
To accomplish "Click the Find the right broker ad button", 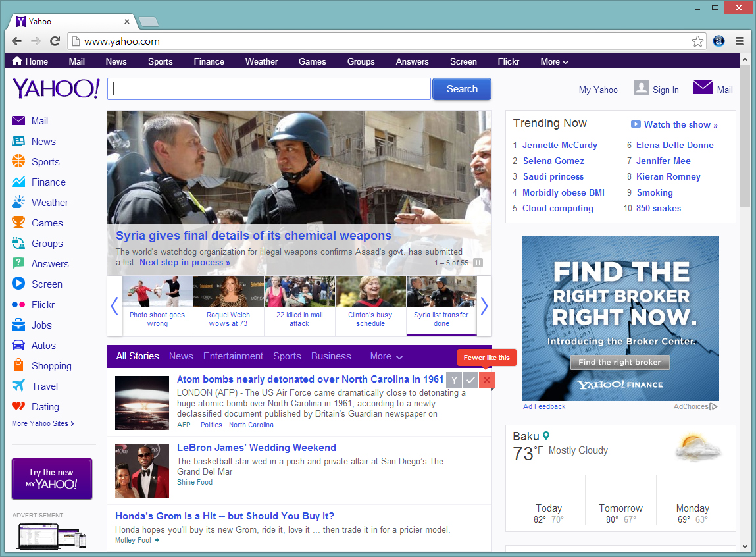I will (620, 363).
